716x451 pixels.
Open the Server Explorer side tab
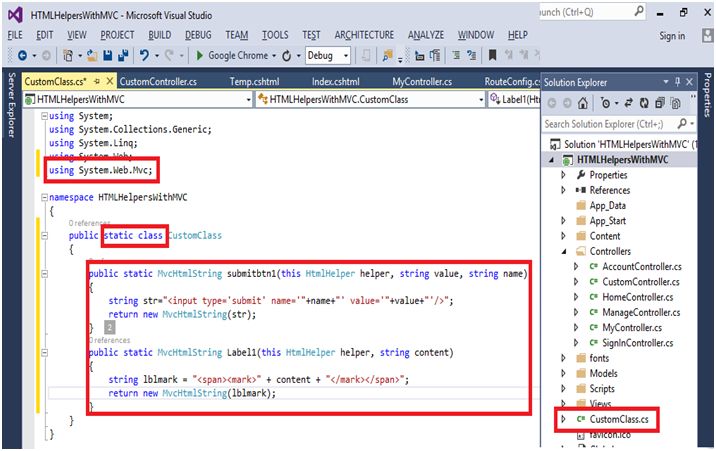11,105
